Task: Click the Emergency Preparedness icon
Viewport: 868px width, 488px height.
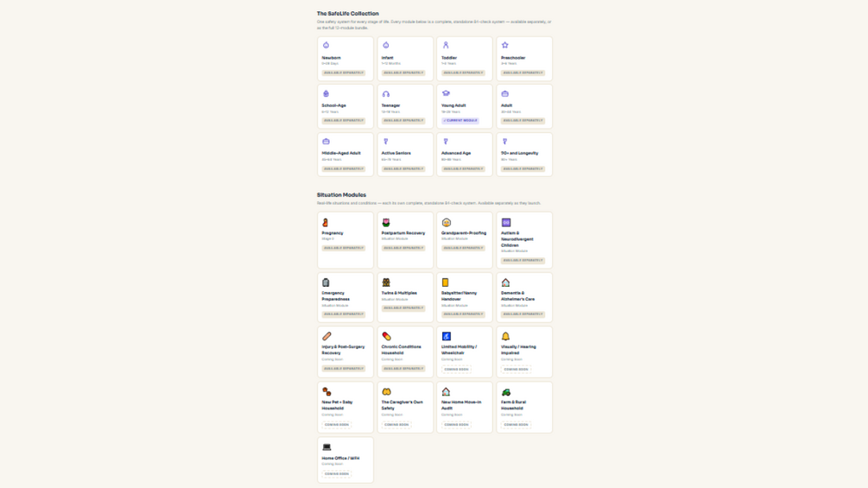Action: pos(326,282)
